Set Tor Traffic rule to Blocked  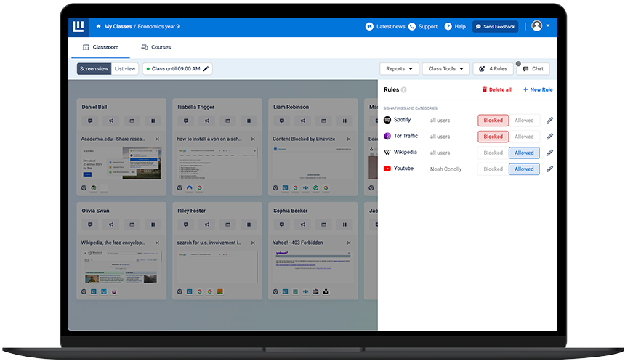tap(493, 137)
